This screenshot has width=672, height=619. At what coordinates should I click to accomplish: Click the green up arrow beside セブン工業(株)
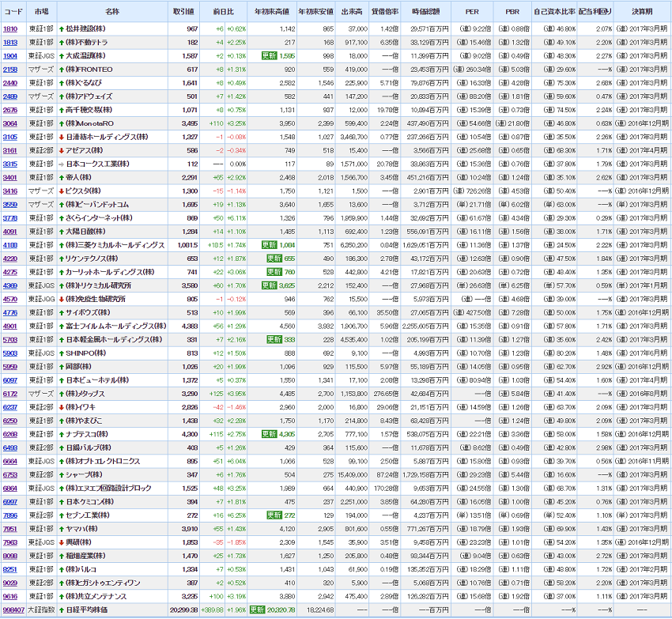pyautogui.click(x=62, y=515)
